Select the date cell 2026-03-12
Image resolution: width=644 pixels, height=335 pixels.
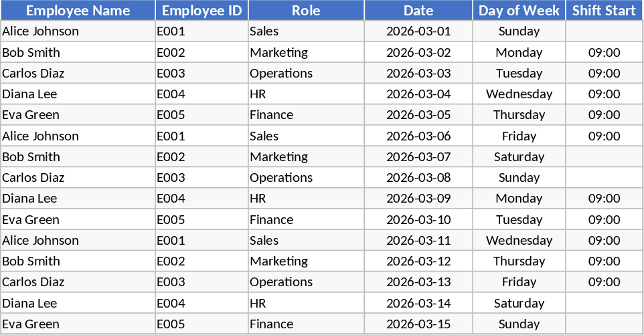(x=418, y=261)
